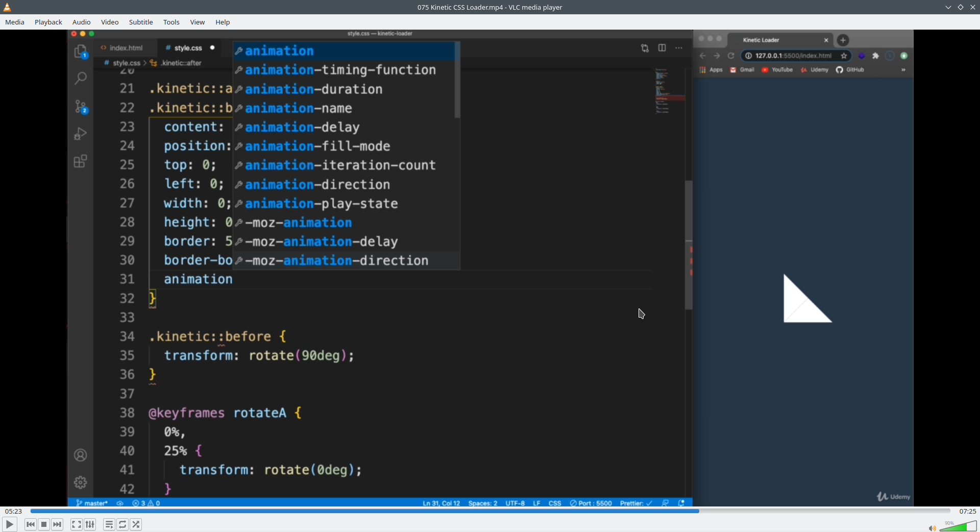Image resolution: width=980 pixels, height=532 pixels.
Task: Open the Run and Debug icon
Action: point(81,134)
